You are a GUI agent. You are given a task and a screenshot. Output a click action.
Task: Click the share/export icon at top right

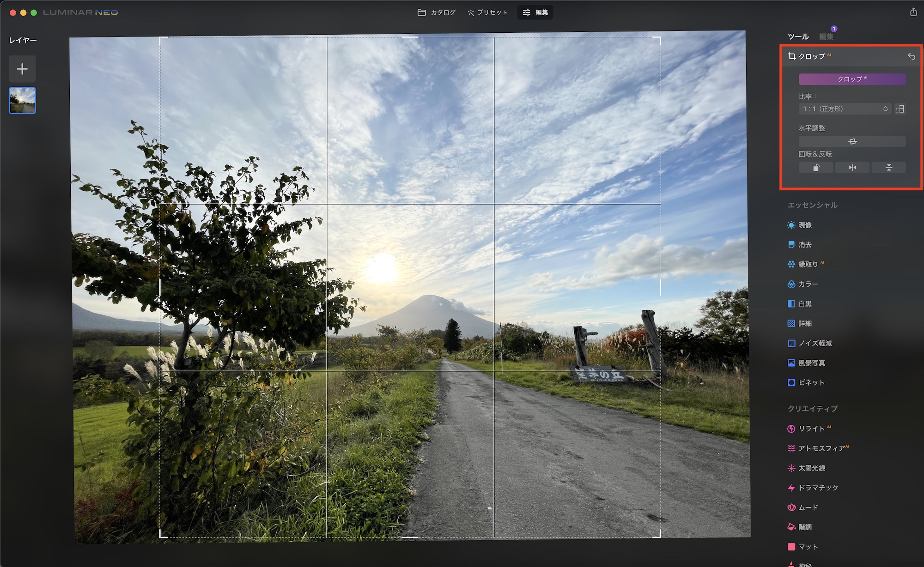(913, 12)
